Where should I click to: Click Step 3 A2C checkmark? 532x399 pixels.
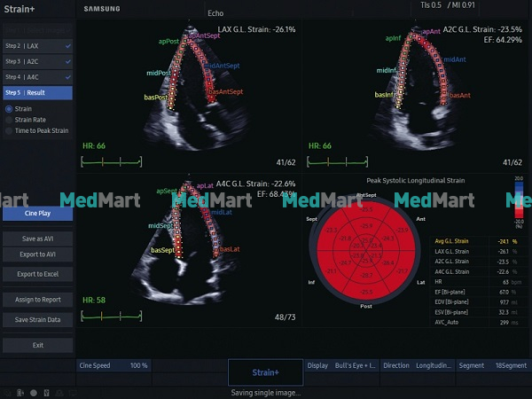click(68, 61)
